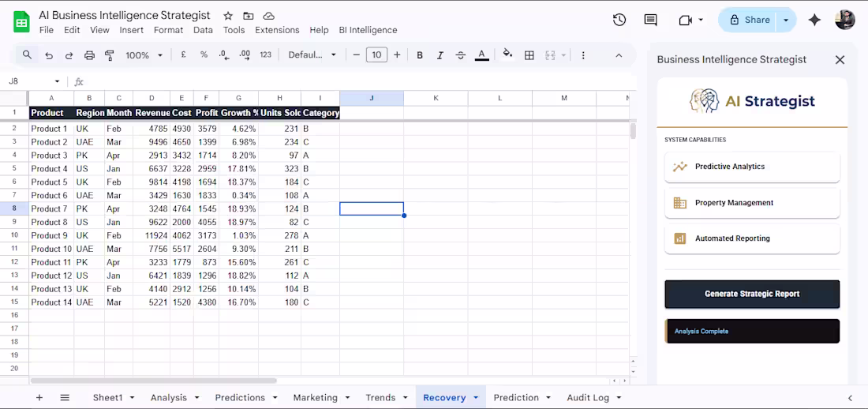This screenshot has width=868, height=409.
Task: Open the Audit Log tab dropdown arrow
Action: [619, 398]
